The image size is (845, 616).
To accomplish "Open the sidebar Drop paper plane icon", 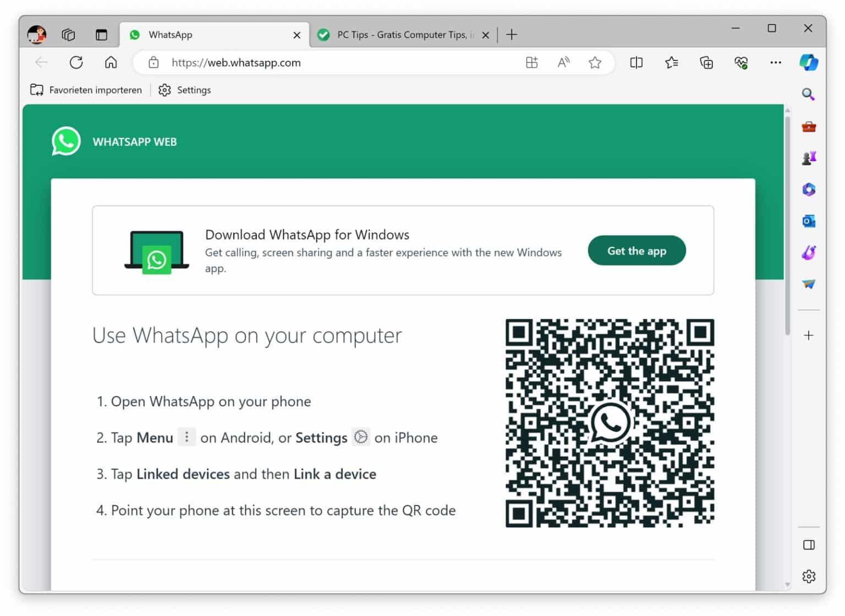I will [x=809, y=284].
